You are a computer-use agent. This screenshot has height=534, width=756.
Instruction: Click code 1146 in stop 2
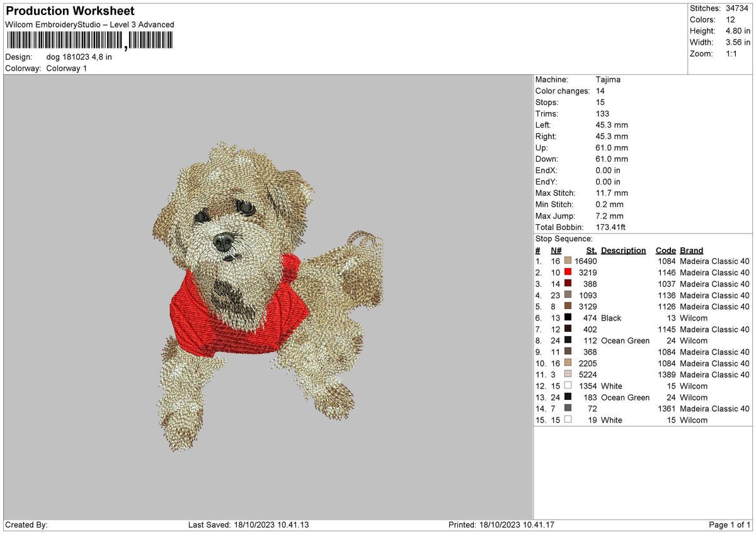click(x=667, y=273)
